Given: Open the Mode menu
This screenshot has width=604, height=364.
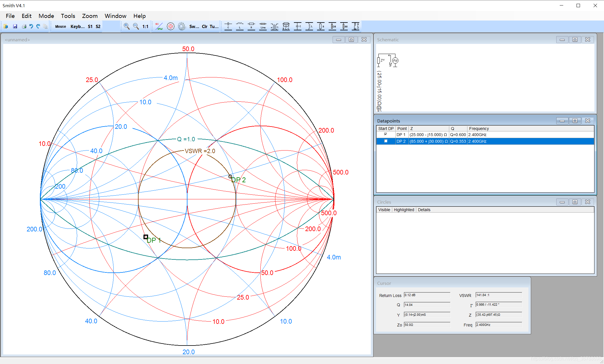Looking at the screenshot, I should pyautogui.click(x=46, y=16).
